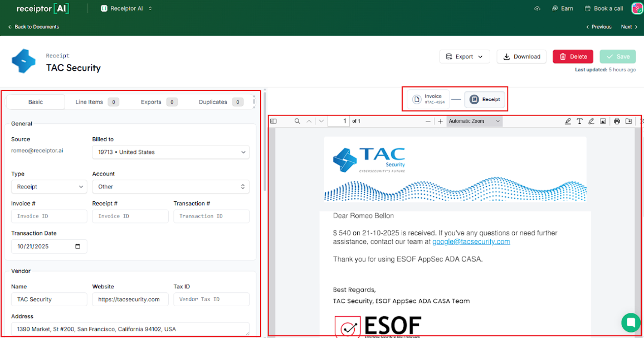Screen dimensions: 644x338
Task: Open the Type dropdown showing Receipt
Action: 49,187
